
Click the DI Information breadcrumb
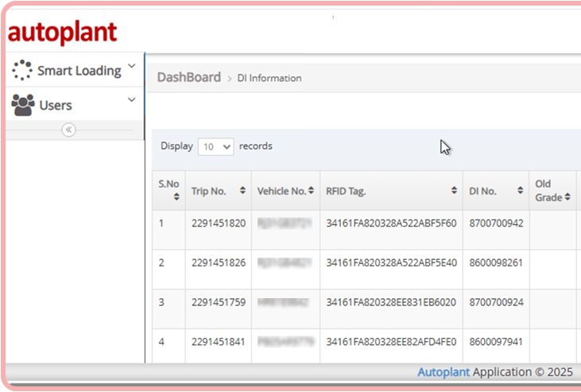point(269,78)
